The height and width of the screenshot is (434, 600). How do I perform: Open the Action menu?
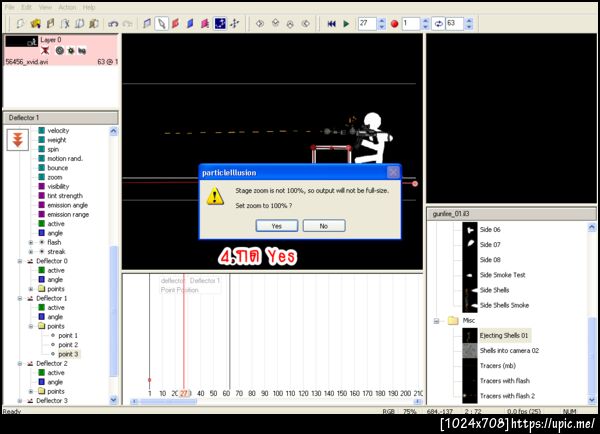[67, 7]
